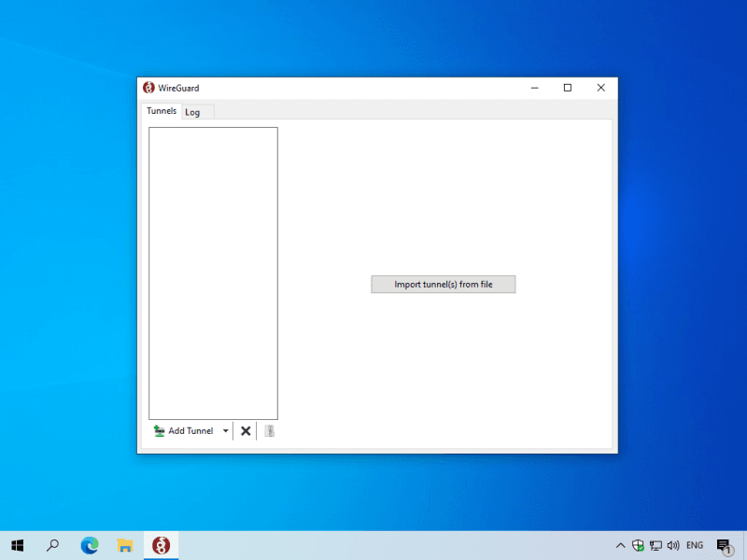The image size is (747, 560).
Task: Open the ENG input language selector
Action: click(695, 545)
